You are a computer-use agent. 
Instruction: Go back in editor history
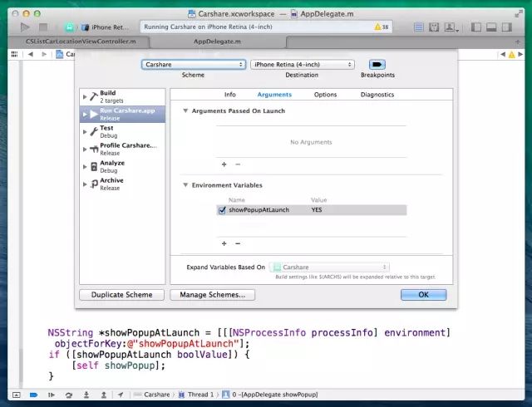click(31, 54)
